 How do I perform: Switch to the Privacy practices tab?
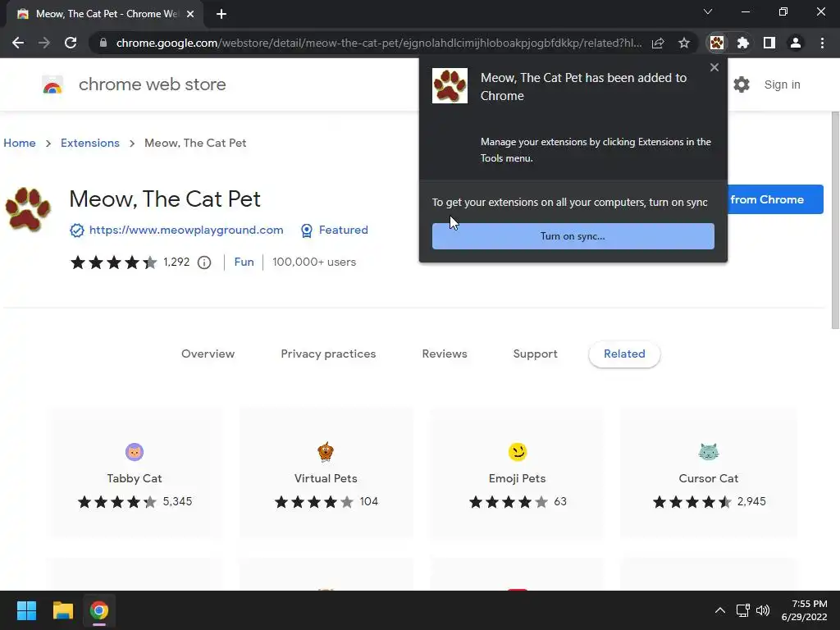click(328, 354)
